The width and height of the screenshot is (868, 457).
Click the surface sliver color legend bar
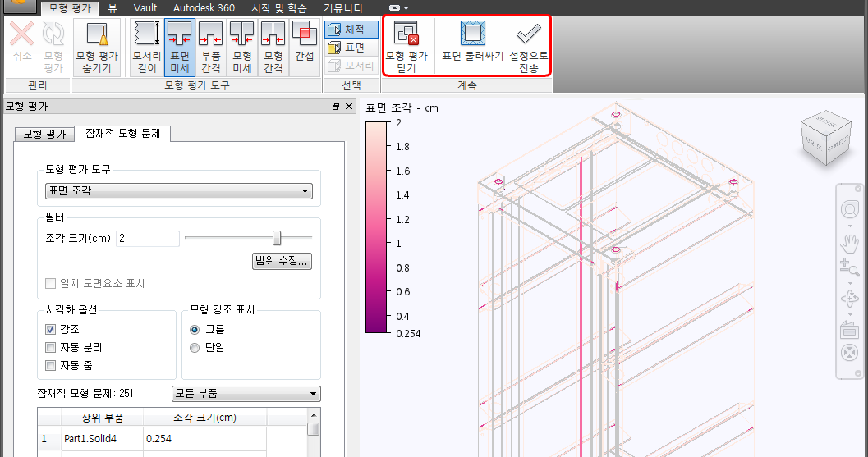pos(376,227)
